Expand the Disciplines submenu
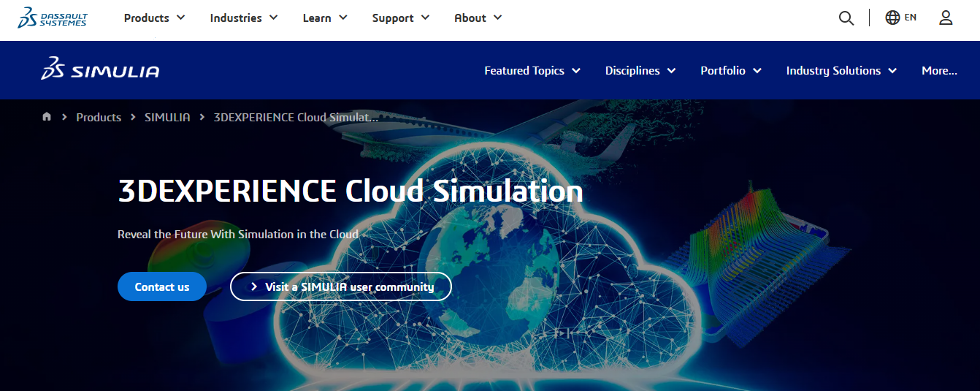Image resolution: width=980 pixels, height=391 pixels. click(640, 70)
